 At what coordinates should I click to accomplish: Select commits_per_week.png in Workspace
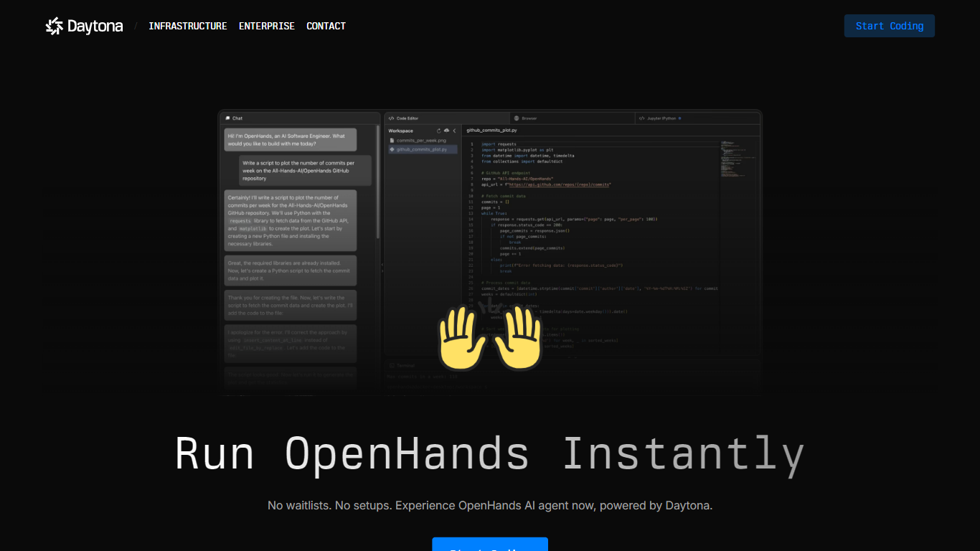pyautogui.click(x=421, y=141)
